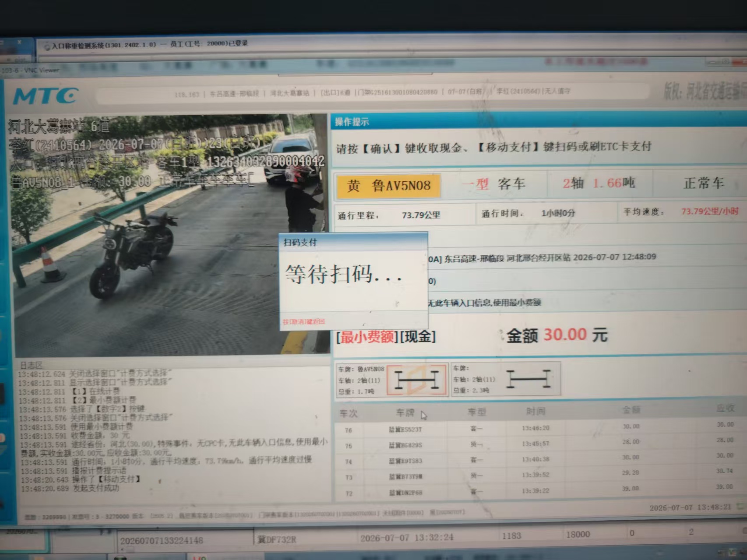Click the 日志区 log panel label
Screen dimensions: 747x560
click(32, 365)
